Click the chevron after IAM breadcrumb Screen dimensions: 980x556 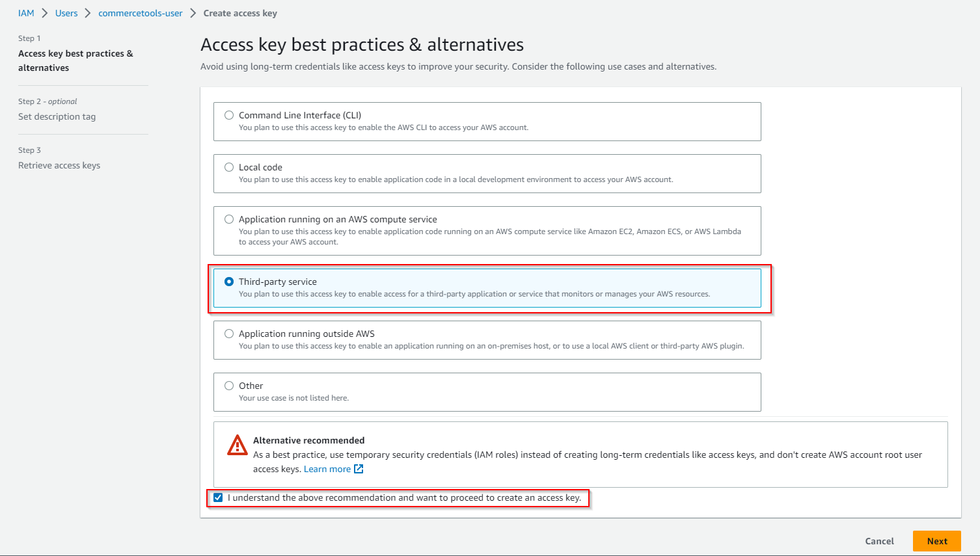(45, 13)
